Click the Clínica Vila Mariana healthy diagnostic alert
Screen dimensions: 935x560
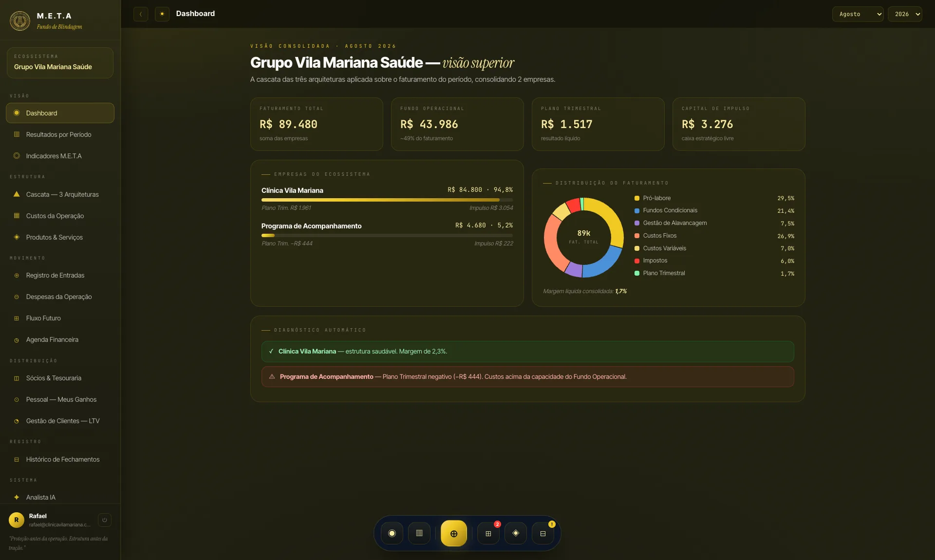pos(528,352)
